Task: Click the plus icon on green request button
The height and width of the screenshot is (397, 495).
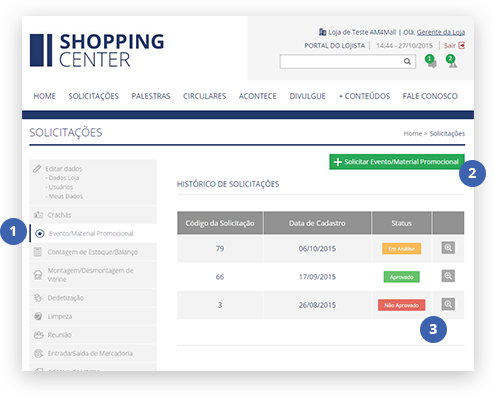Action: (x=338, y=162)
